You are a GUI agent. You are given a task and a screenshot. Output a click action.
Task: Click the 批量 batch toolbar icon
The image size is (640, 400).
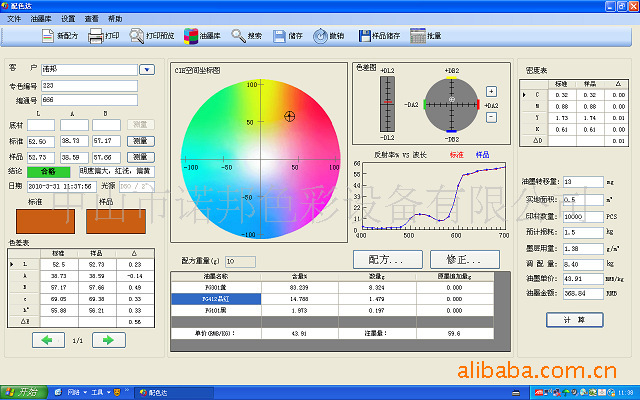[x=418, y=36]
